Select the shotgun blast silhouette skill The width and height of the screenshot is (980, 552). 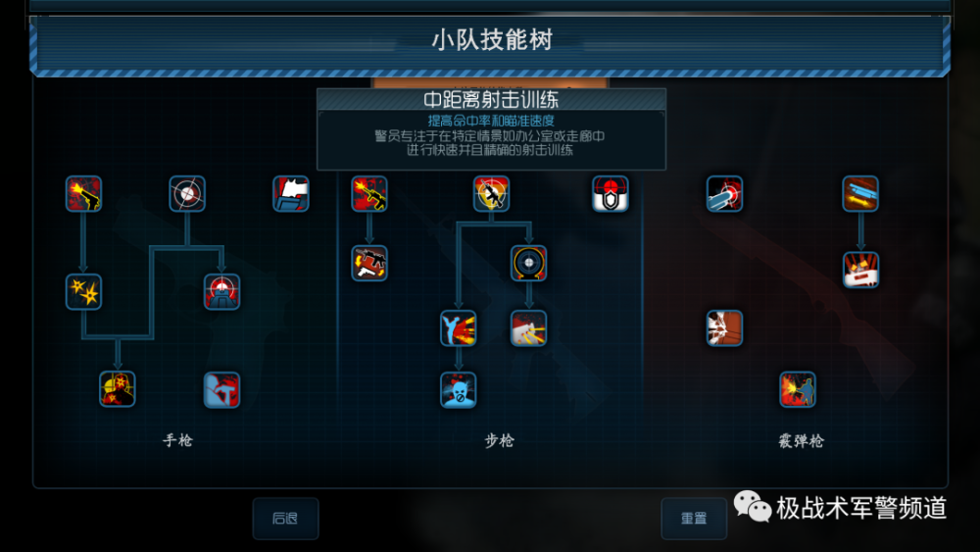pyautogui.click(x=798, y=389)
